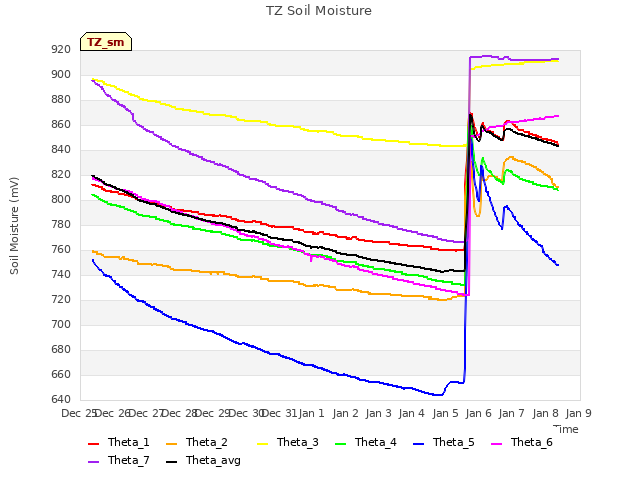Click the Jan 2 x-axis label
Image resolution: width=640 pixels, height=480 pixels.
coord(345,413)
